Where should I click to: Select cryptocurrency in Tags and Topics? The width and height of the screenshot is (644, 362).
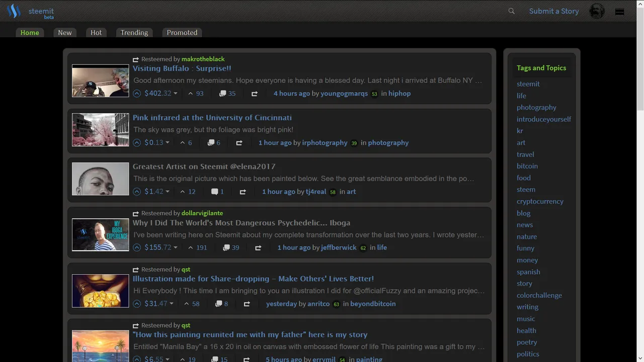pyautogui.click(x=540, y=201)
